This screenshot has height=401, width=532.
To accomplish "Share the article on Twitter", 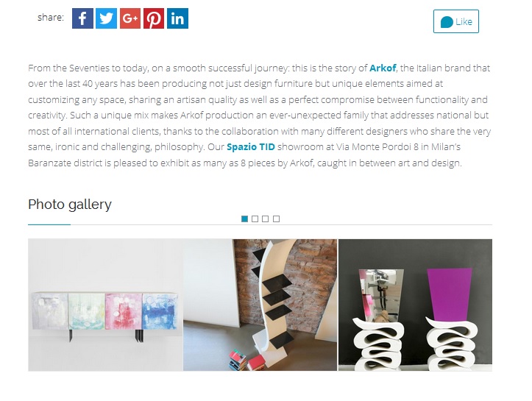I will (106, 18).
